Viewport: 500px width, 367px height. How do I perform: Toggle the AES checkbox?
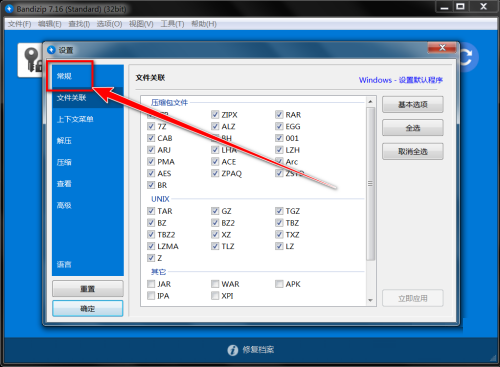coord(151,173)
